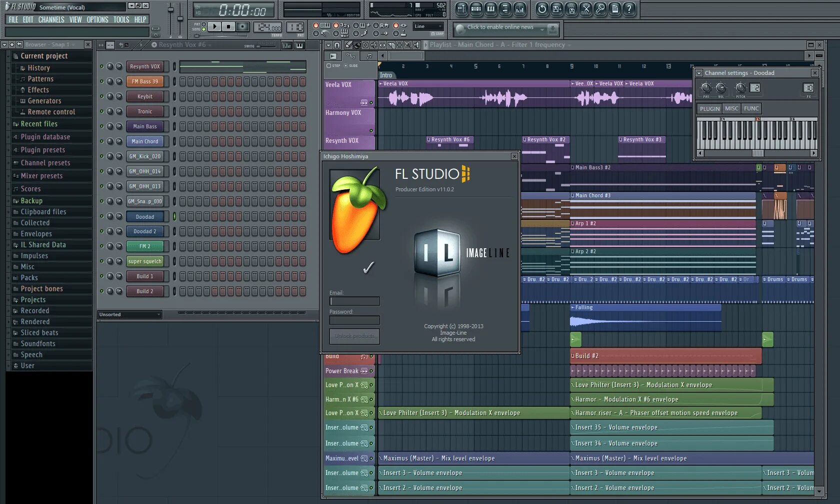Click the browser reread structure icon
Screen dimensions: 840x504
pos(19,44)
